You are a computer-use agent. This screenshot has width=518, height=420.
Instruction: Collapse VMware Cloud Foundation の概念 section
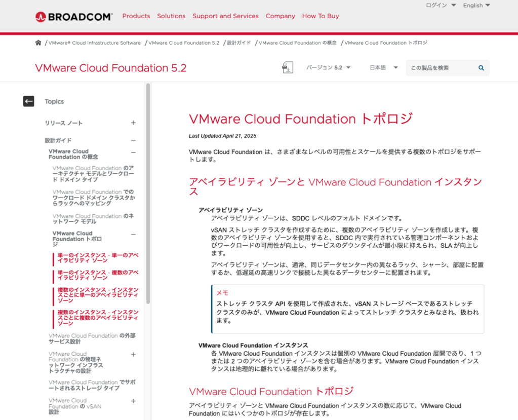coord(133,152)
